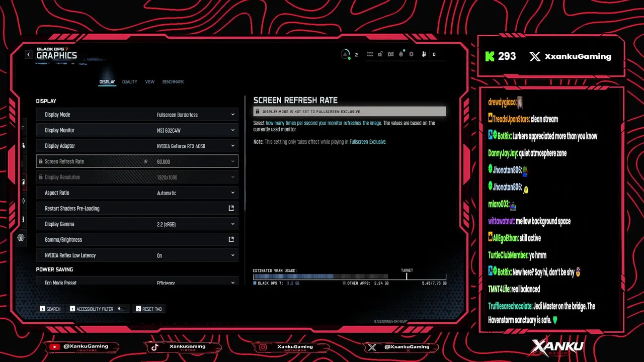
Task: Switch to the Benchmark tab
Action: tap(173, 81)
